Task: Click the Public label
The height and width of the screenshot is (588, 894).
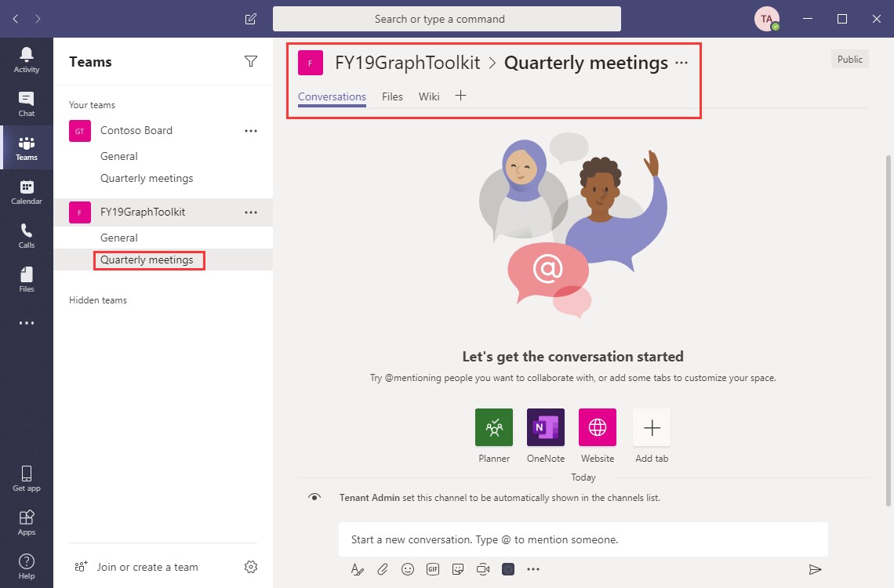Action: pyautogui.click(x=849, y=60)
